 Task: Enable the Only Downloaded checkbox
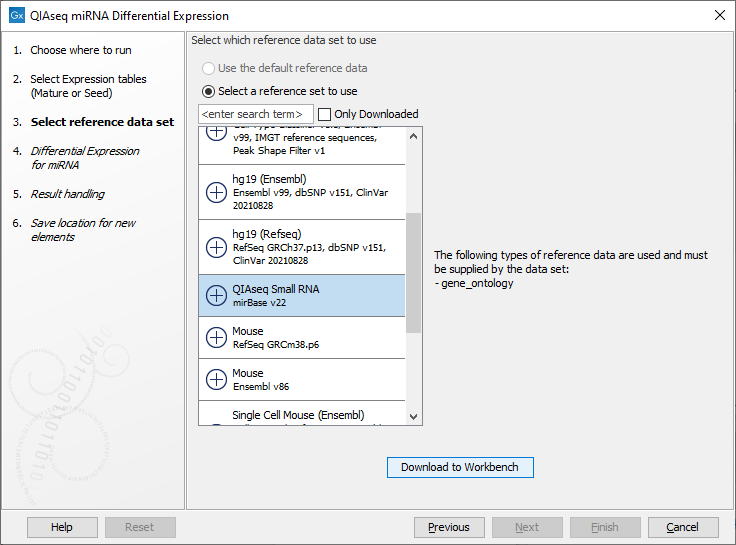(x=324, y=114)
